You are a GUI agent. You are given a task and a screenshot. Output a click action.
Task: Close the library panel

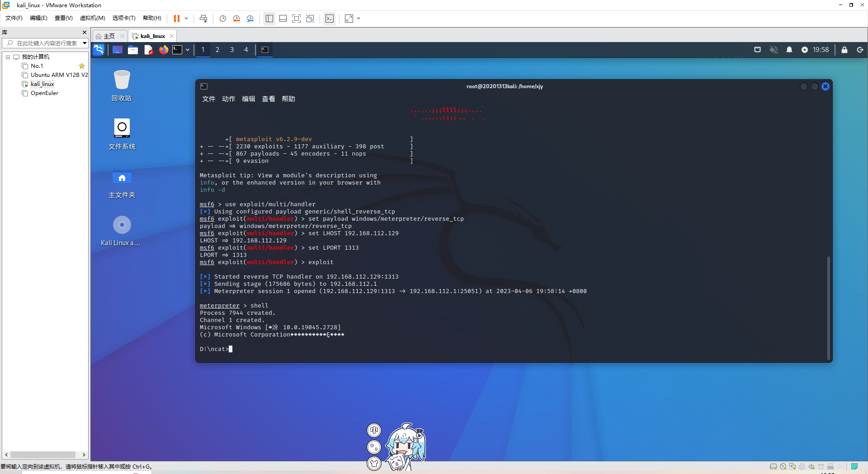pyautogui.click(x=85, y=33)
